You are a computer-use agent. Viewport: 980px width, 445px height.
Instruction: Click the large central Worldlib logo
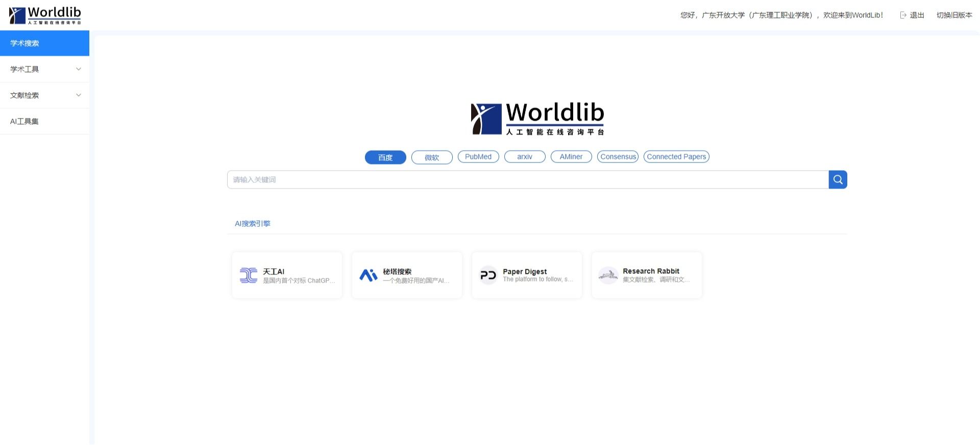coord(537,119)
